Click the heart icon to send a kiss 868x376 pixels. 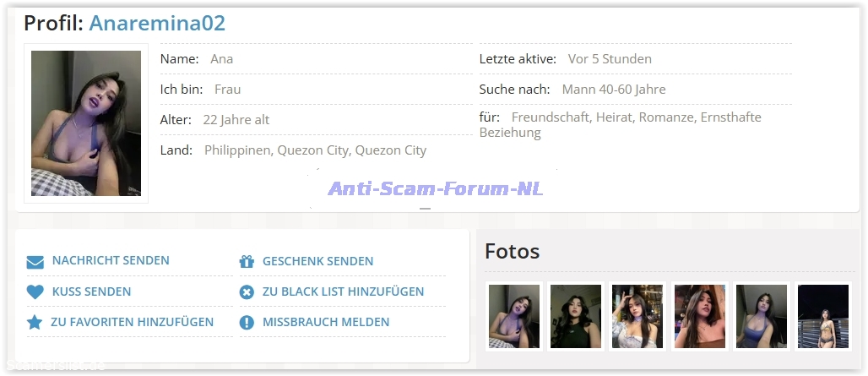(35, 292)
